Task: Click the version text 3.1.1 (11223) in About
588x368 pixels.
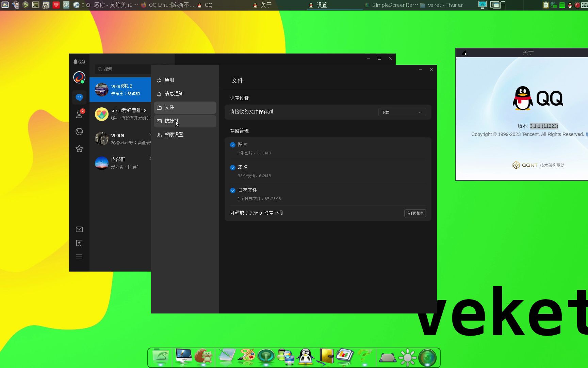Action: click(x=544, y=126)
